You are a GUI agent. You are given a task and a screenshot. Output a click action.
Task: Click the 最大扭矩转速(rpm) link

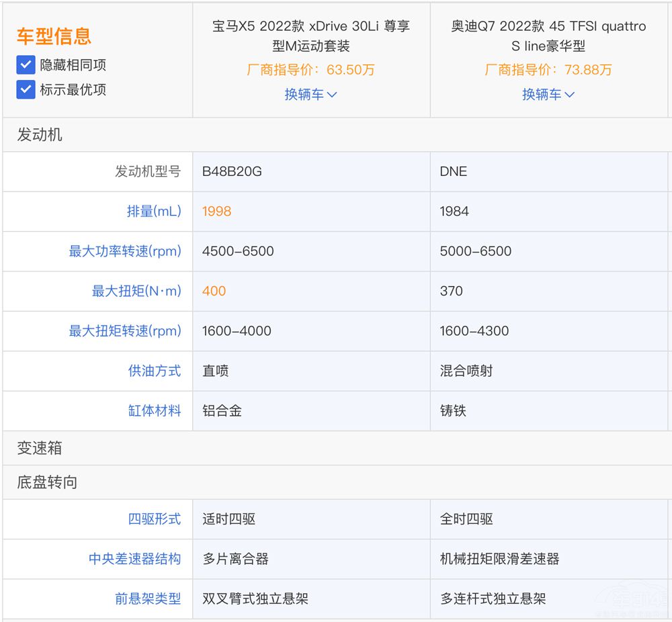point(125,331)
